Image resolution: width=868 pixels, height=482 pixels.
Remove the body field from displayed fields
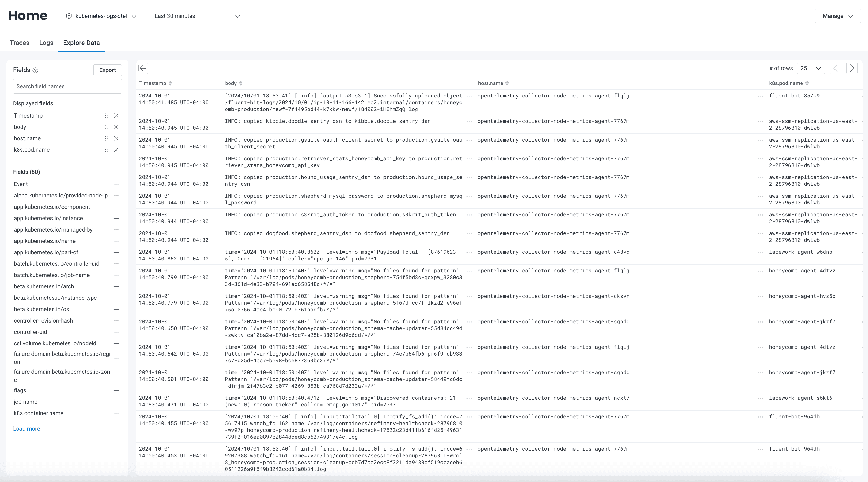[116, 127]
